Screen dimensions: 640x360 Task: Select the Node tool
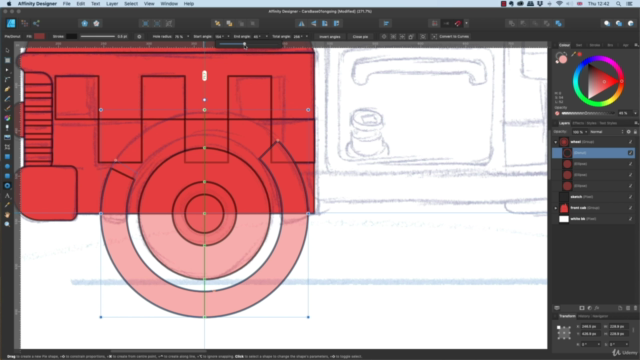(7, 70)
